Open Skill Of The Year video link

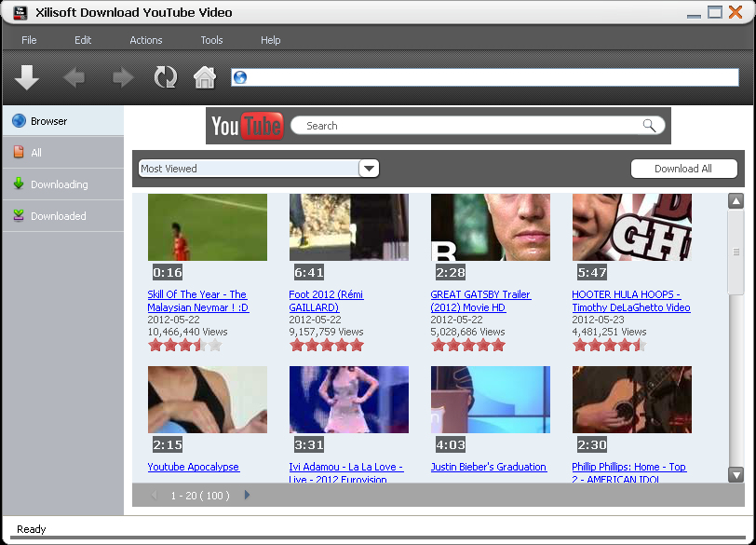(x=197, y=301)
